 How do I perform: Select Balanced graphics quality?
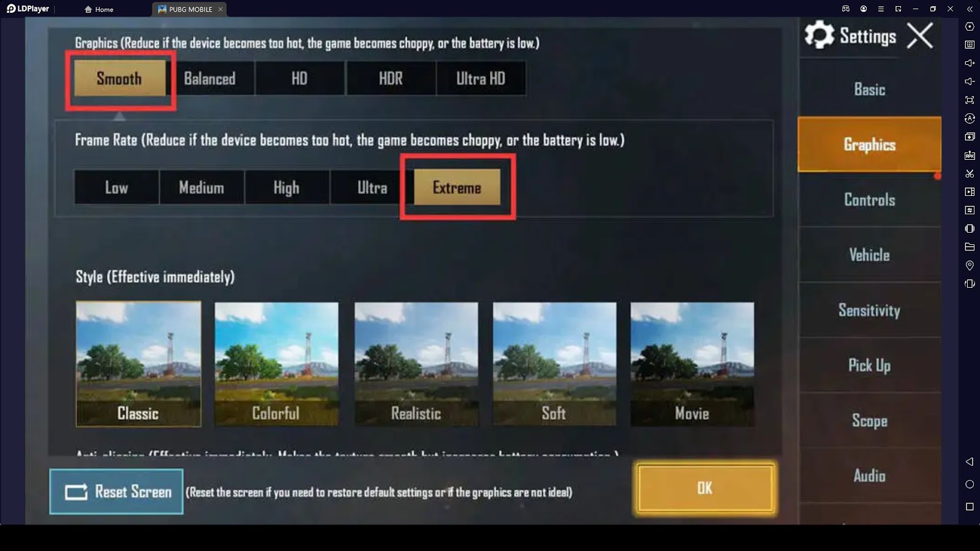[209, 78]
